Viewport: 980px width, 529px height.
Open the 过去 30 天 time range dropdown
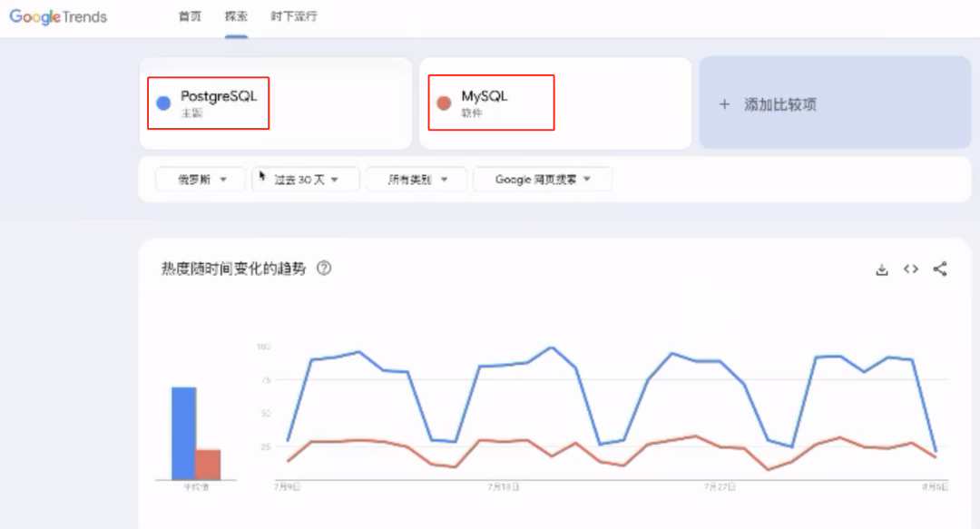click(306, 180)
